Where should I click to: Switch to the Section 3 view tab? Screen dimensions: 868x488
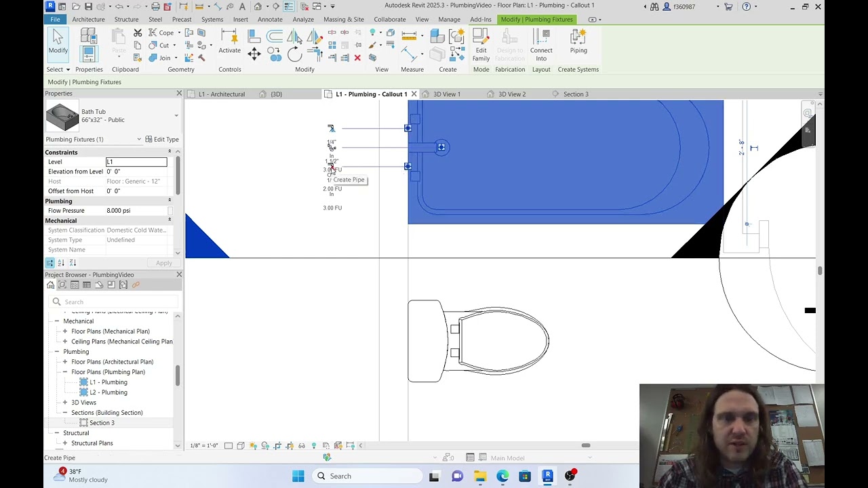(576, 94)
